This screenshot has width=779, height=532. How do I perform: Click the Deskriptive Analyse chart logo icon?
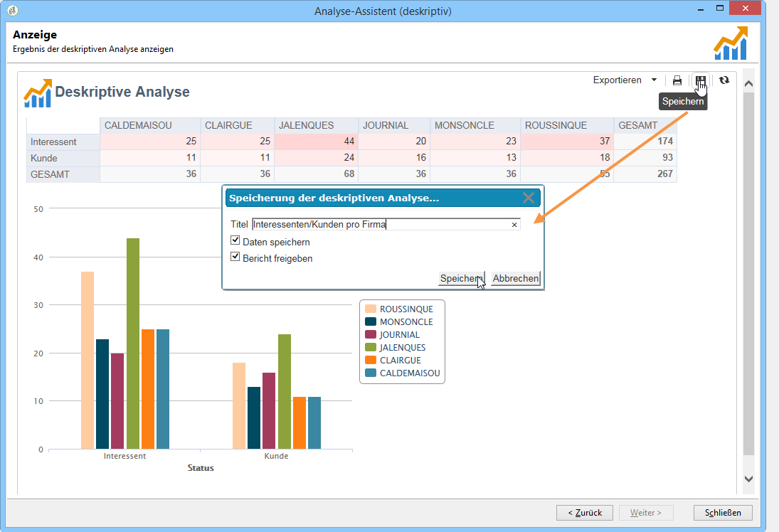(x=38, y=93)
